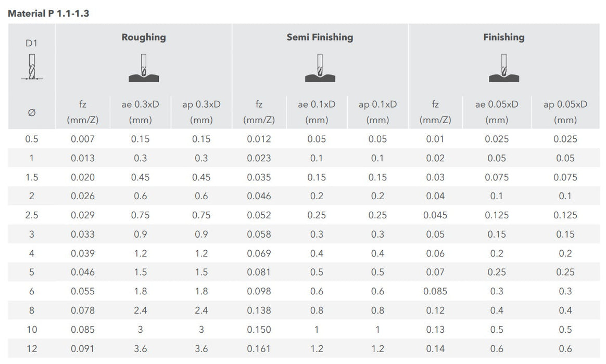
Task: Click the ae 0.05xD column header
Action: tap(497, 112)
